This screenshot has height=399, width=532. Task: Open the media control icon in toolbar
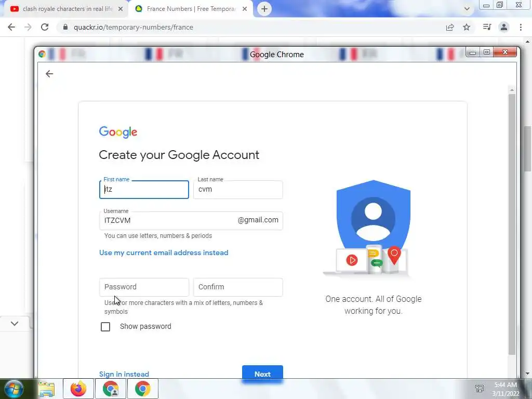tap(487, 27)
